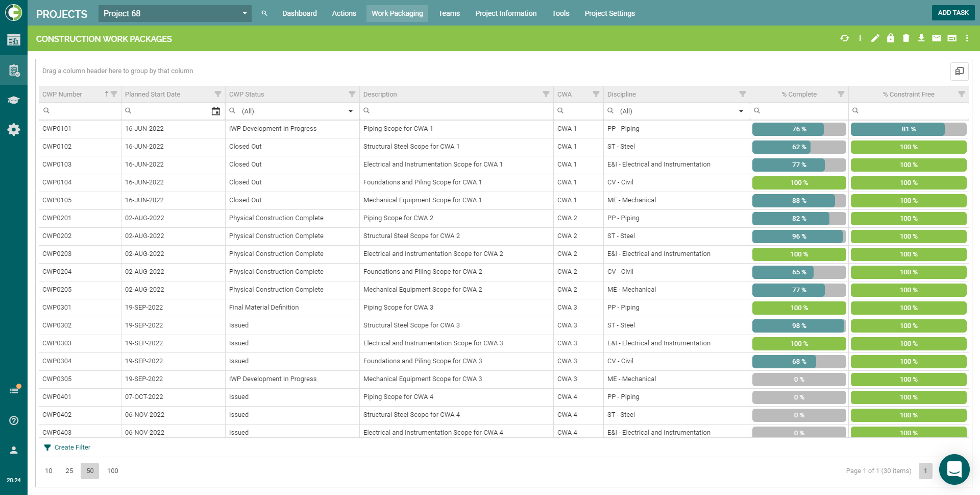
Task: Click the envelope email icon
Action: point(937,38)
